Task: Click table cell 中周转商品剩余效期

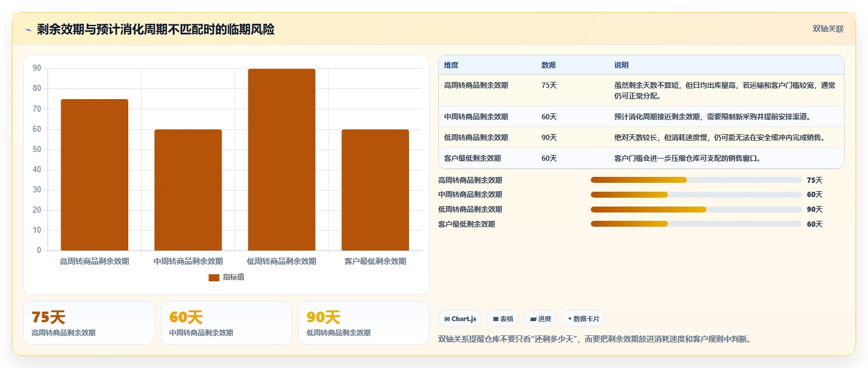Action: (x=476, y=117)
